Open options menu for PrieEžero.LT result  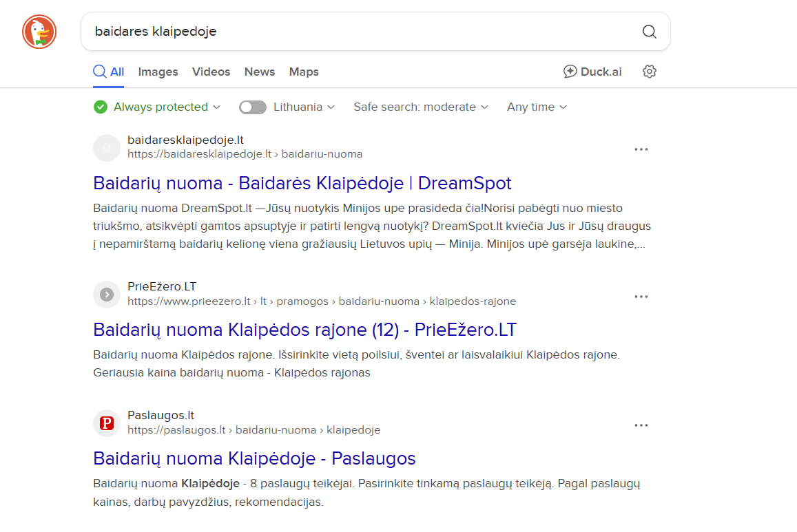click(x=641, y=297)
